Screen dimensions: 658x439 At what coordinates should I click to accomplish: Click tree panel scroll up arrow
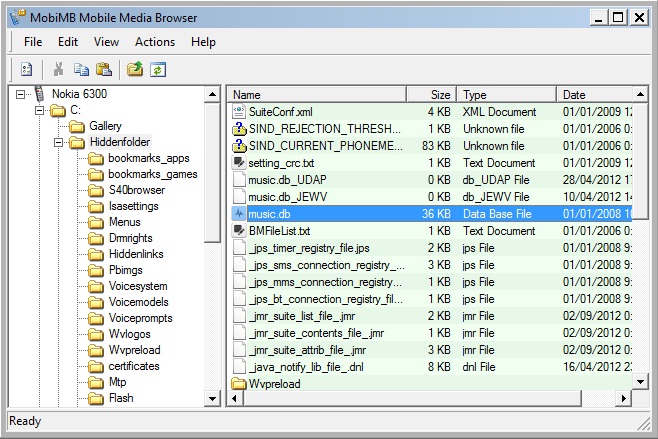[212, 94]
